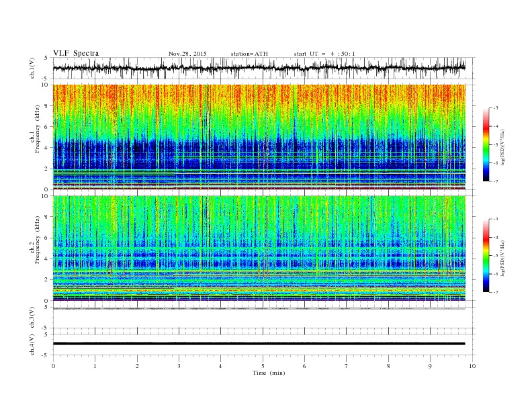
Task: Click the ch.1 spectrogram panel
Action: (259, 137)
